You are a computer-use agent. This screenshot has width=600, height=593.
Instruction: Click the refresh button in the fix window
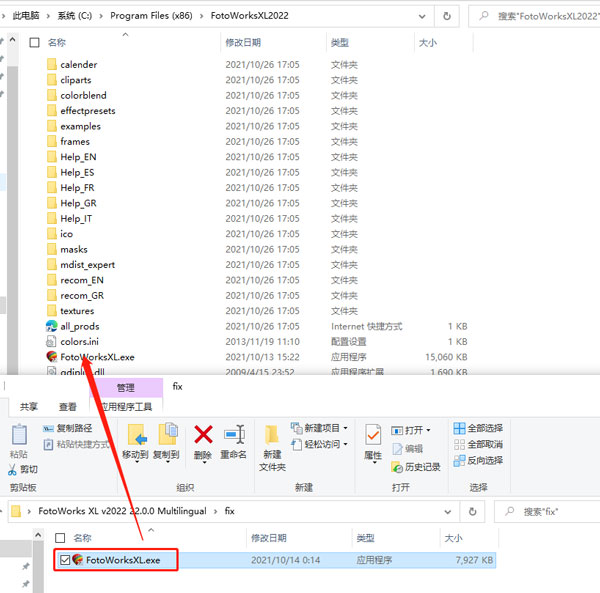473,512
